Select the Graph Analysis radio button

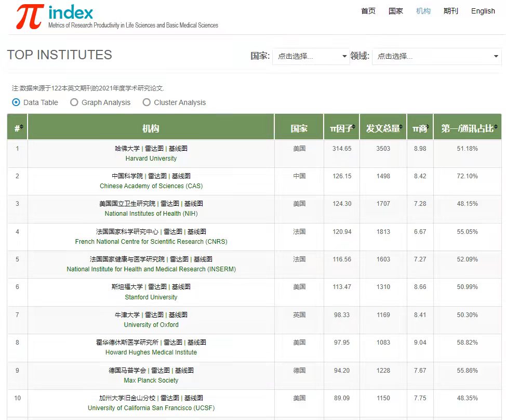tap(74, 102)
